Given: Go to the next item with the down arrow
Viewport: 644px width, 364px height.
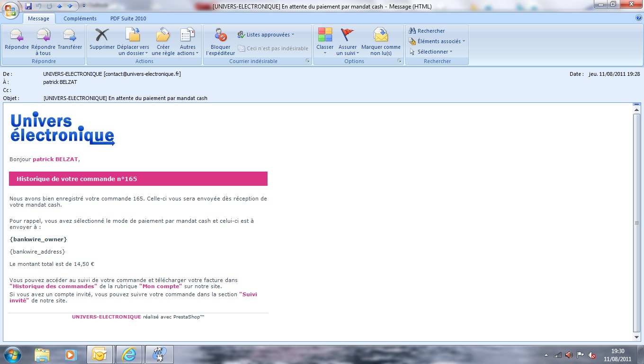Looking at the screenshot, I should (x=70, y=6).
